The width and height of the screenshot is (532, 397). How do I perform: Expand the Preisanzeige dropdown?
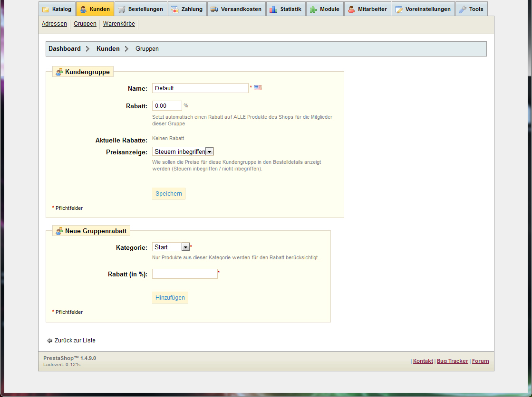click(x=183, y=151)
